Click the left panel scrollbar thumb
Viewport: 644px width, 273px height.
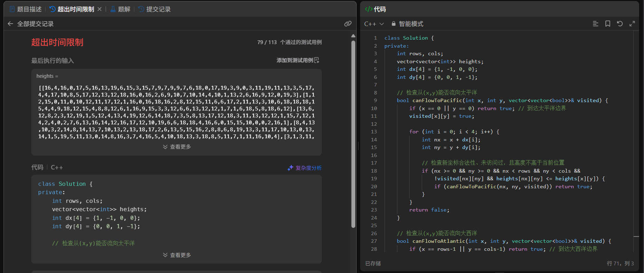point(353,134)
